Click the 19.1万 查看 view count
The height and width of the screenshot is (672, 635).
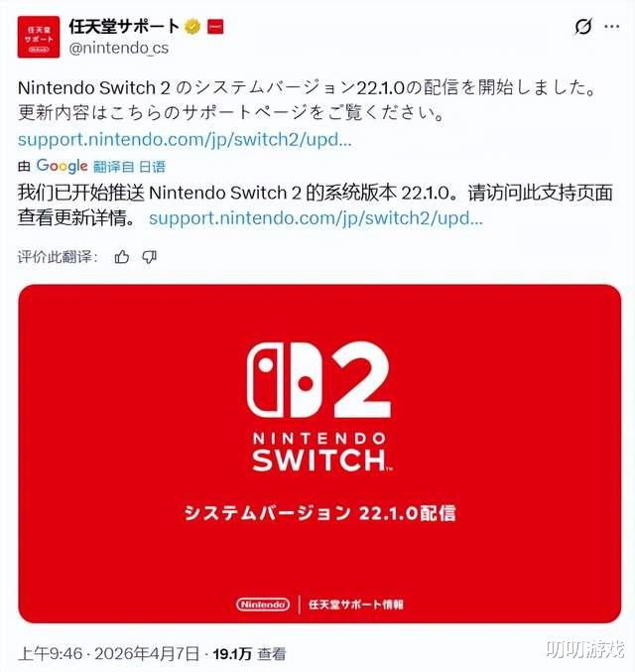[249, 654]
